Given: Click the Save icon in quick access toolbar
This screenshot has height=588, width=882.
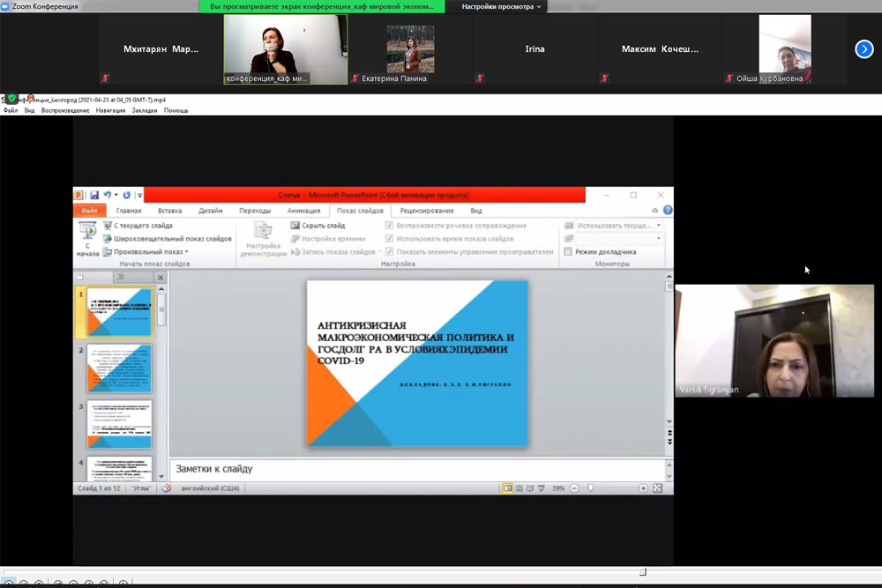Looking at the screenshot, I should tap(93, 195).
